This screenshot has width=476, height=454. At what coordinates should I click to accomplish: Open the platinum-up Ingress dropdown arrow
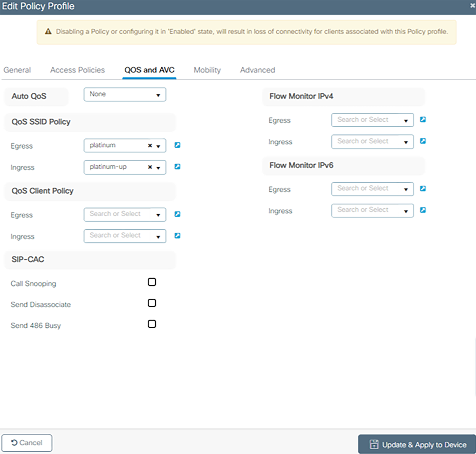coord(158,167)
